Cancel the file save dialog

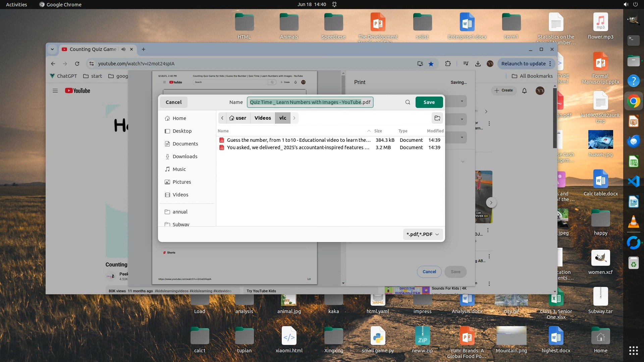173,102
